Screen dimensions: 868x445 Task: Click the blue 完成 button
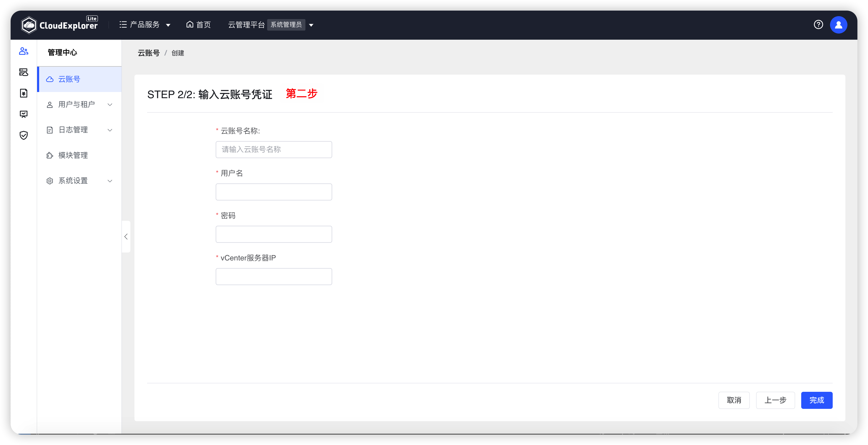click(x=817, y=400)
